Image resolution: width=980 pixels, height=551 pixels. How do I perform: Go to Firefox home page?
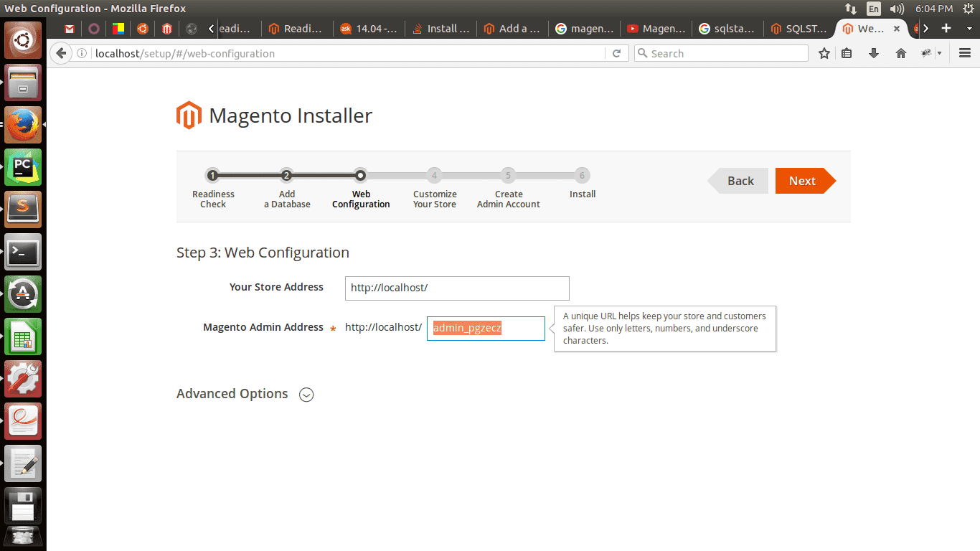tap(901, 53)
